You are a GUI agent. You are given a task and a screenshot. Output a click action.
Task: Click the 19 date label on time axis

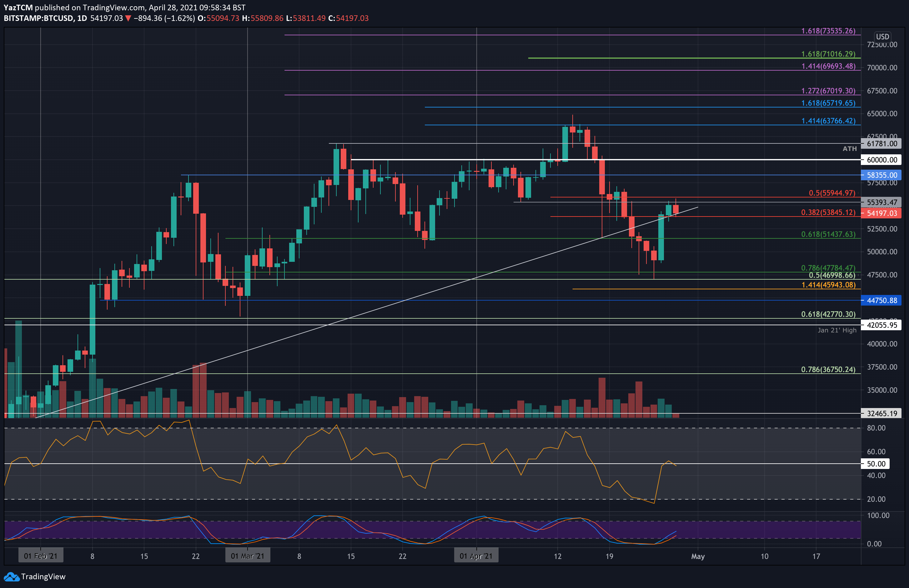610,557
